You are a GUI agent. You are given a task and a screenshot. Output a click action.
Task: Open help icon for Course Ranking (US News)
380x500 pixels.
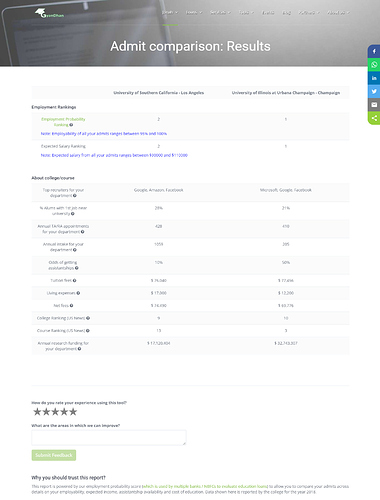(88, 331)
